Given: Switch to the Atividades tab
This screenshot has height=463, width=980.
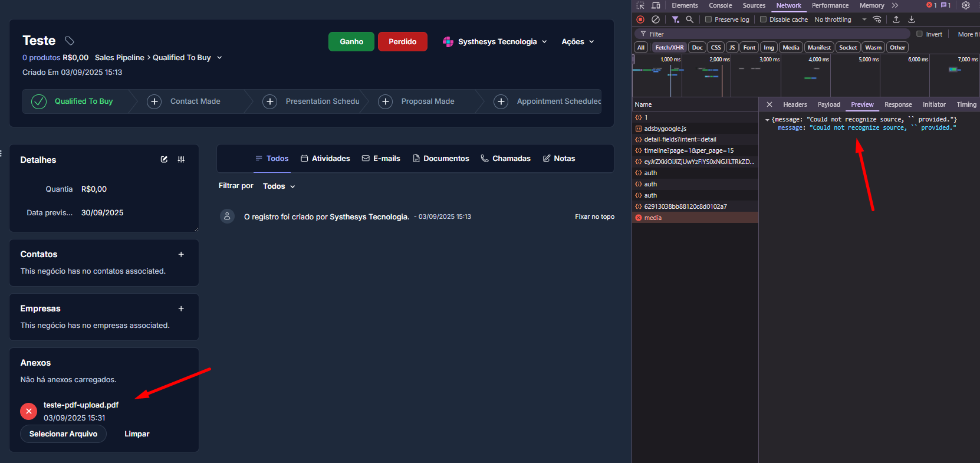Looking at the screenshot, I should pyautogui.click(x=325, y=158).
